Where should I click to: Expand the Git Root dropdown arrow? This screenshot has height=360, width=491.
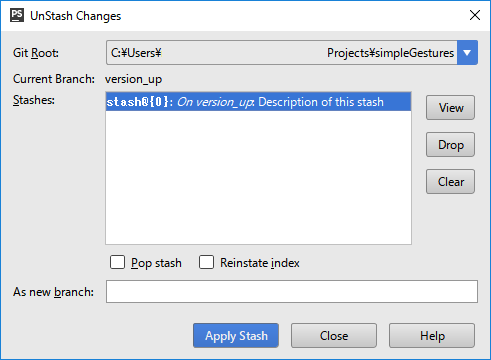(x=467, y=53)
